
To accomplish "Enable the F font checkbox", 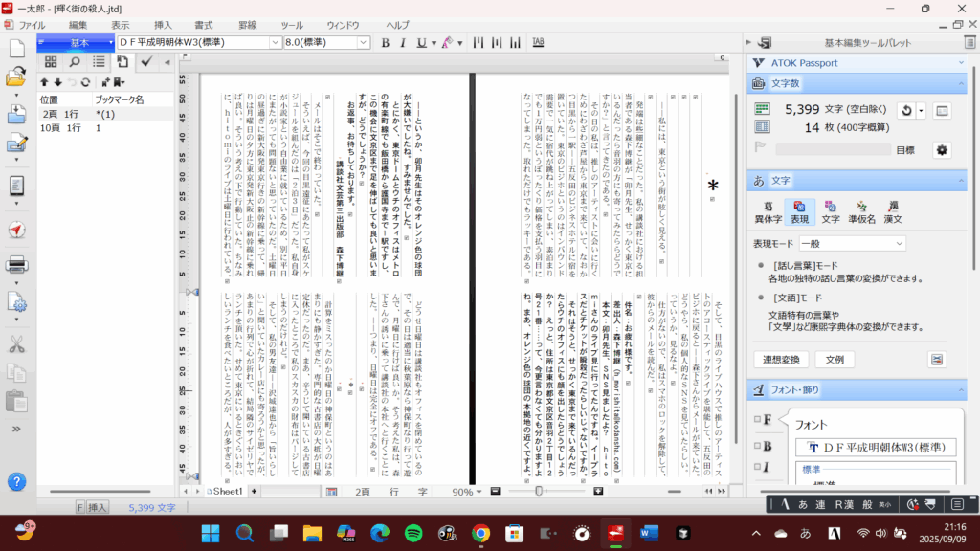I will [x=757, y=420].
